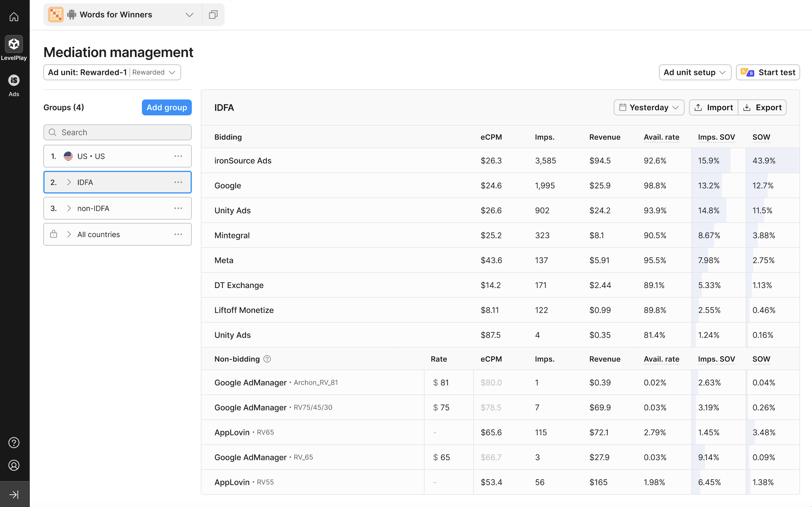812x507 pixels.
Task: Expand the IDFA group chevron
Action: coord(69,182)
